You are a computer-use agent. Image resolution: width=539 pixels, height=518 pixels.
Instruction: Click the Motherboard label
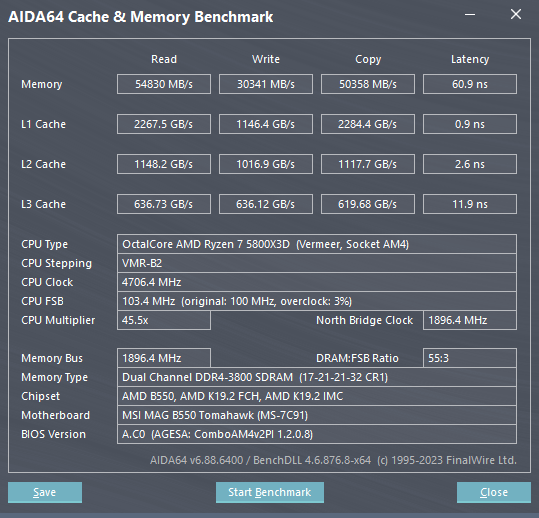click(55, 415)
